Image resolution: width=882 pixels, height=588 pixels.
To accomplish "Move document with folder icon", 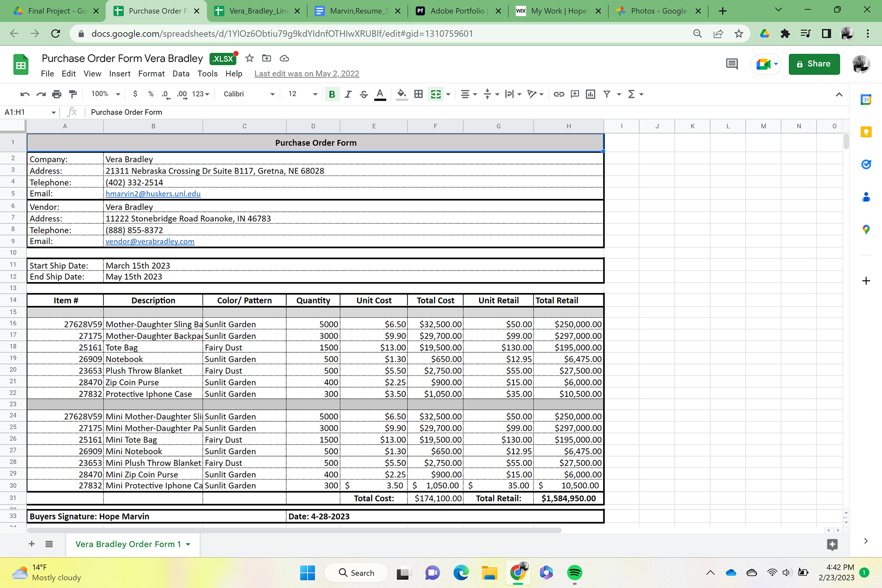I will coord(266,58).
